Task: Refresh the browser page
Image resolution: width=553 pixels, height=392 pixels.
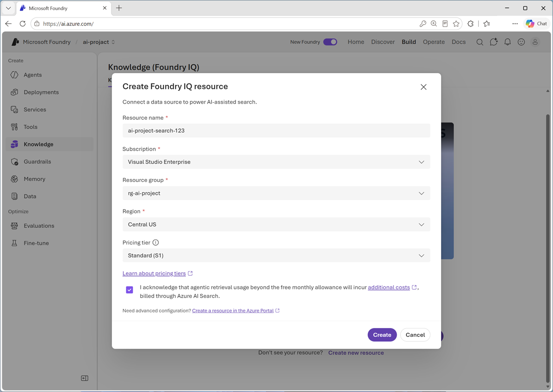Action: point(23,23)
